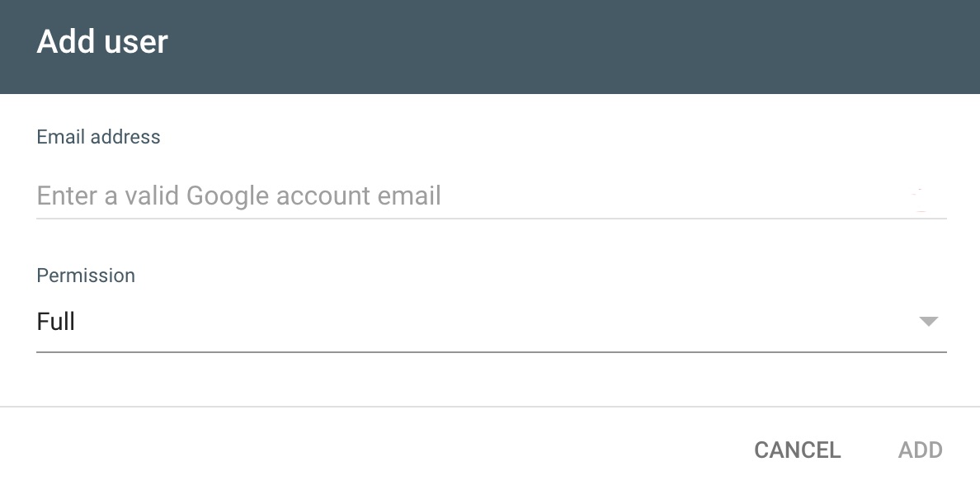Click the divider line above the CANCEL button
This screenshot has height=490, width=980.
coord(490,407)
